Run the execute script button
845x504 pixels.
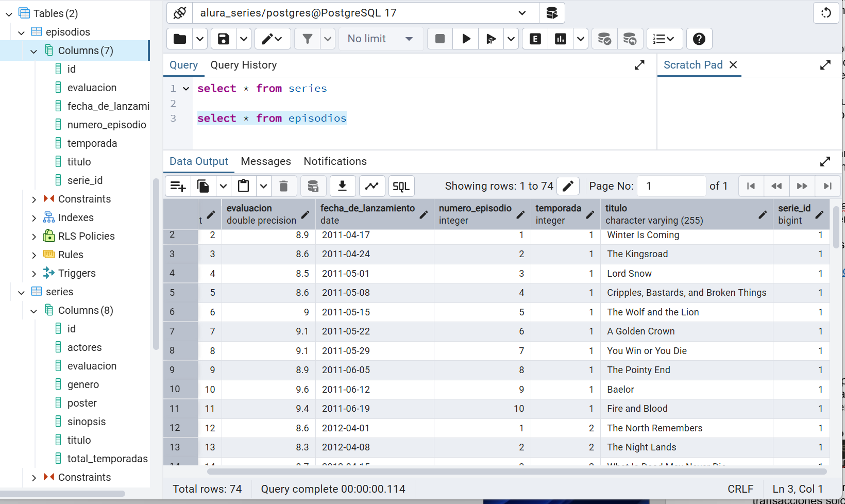[491, 39]
